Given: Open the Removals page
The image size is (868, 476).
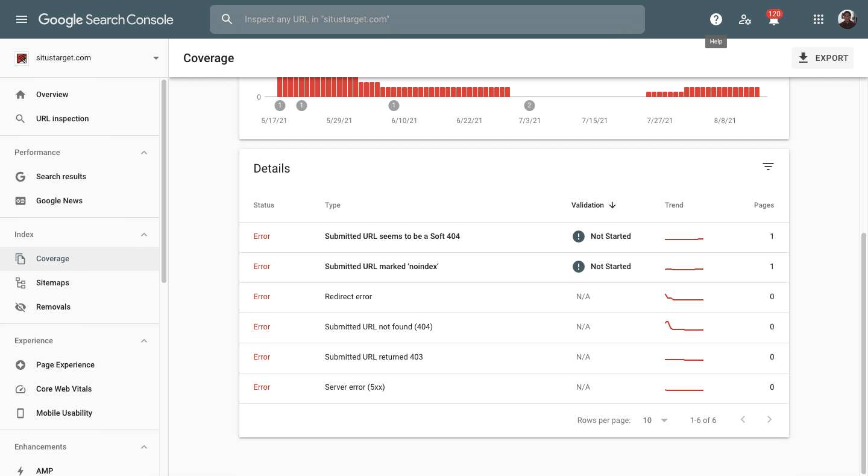Looking at the screenshot, I should pos(80,307).
